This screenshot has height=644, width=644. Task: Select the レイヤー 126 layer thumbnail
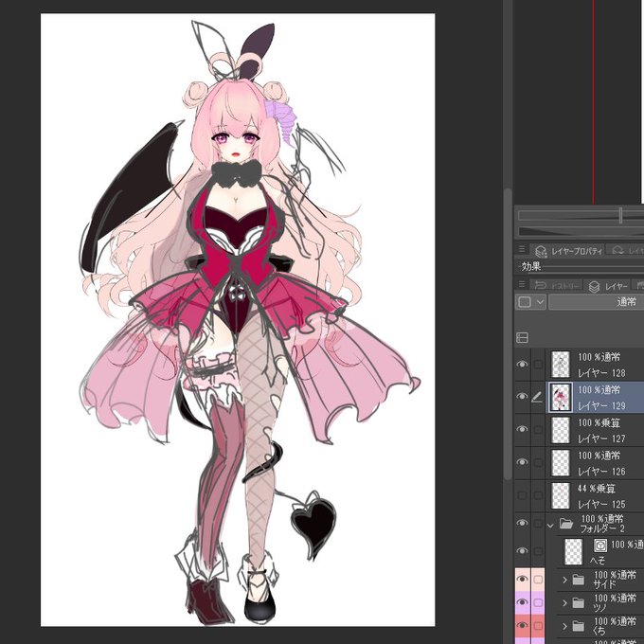(561, 463)
